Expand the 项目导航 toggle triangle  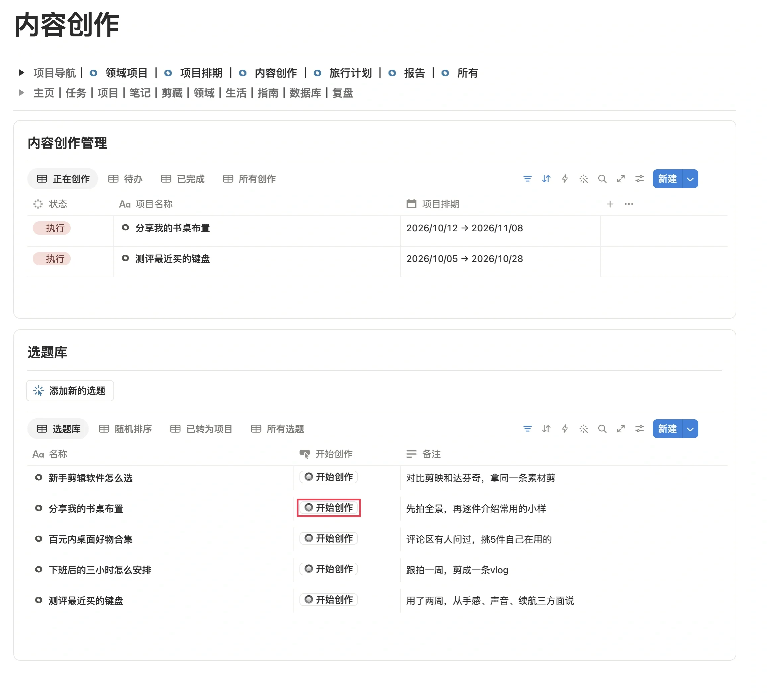[x=21, y=72]
